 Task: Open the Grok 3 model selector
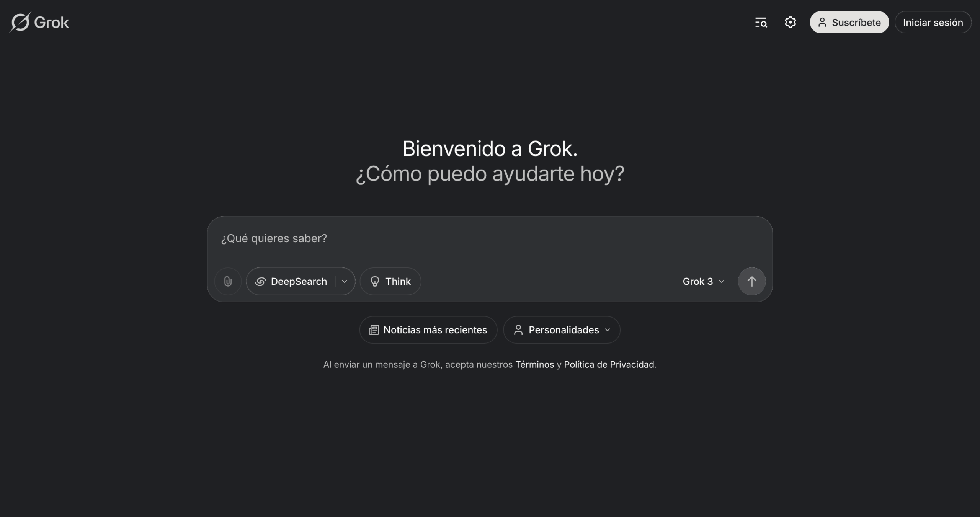click(x=704, y=282)
